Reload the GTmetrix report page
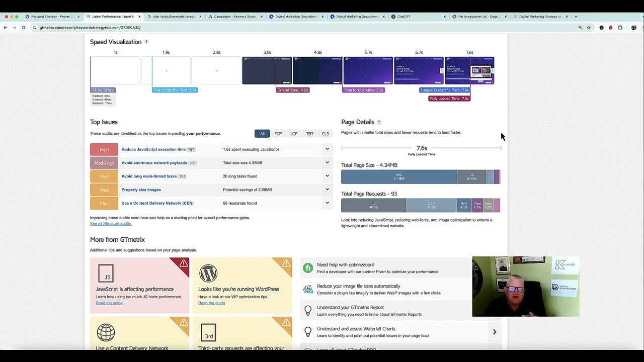Image resolution: width=644 pixels, height=362 pixels. pyautogui.click(x=24, y=28)
